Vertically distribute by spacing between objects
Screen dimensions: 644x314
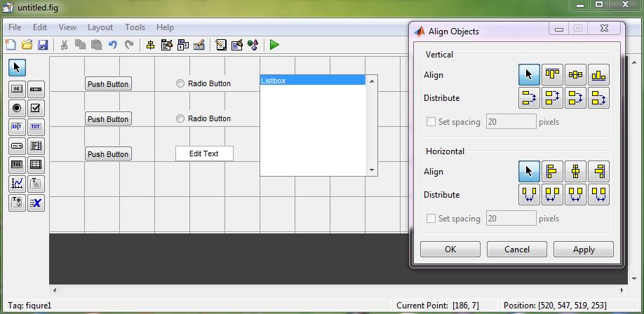[529, 97]
